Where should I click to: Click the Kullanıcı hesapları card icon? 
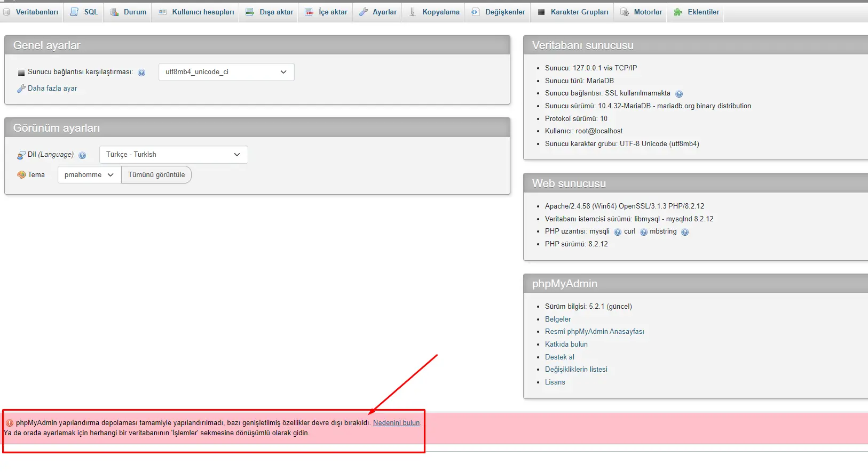[x=162, y=12]
